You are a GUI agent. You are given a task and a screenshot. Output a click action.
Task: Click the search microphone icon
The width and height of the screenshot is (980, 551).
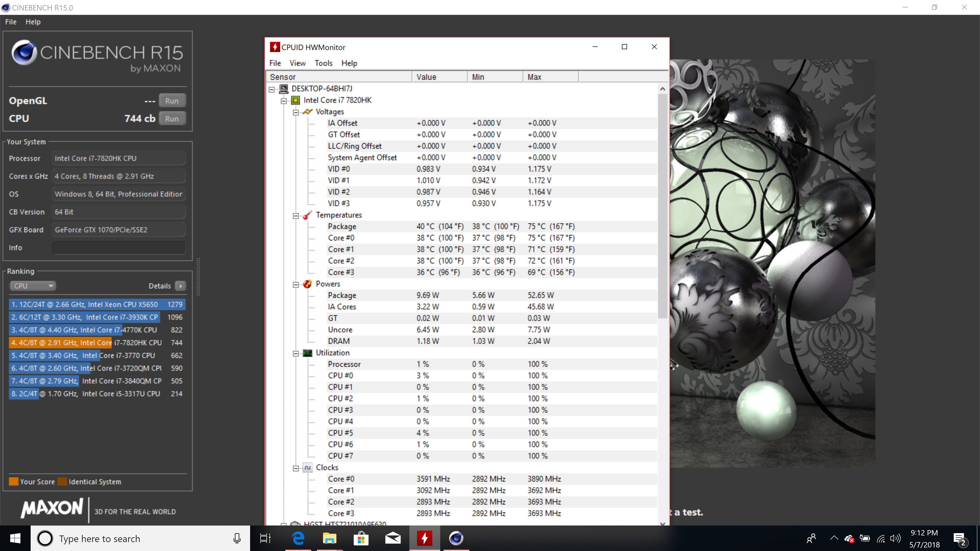(x=237, y=538)
